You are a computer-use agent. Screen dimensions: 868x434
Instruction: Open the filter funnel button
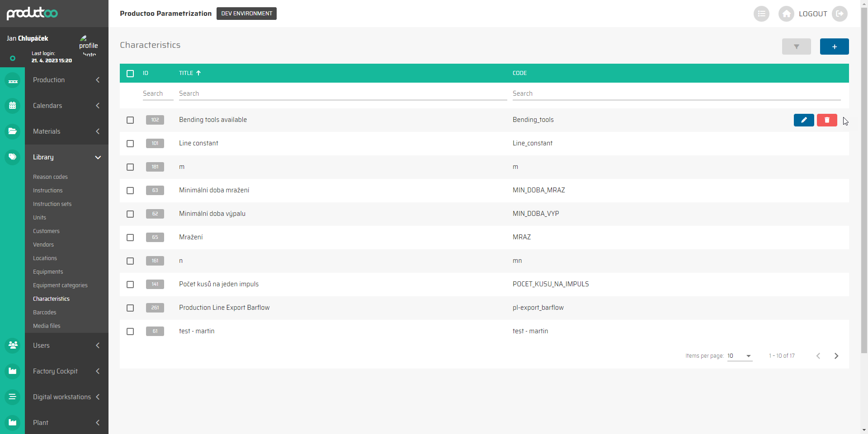796,47
